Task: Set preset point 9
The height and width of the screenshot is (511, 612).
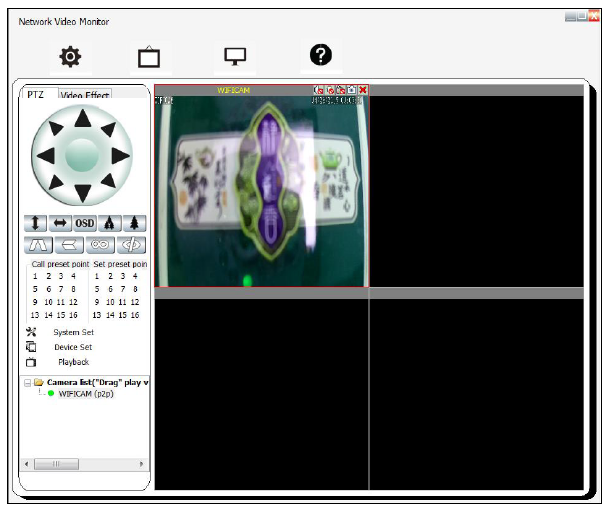Action: tap(97, 302)
